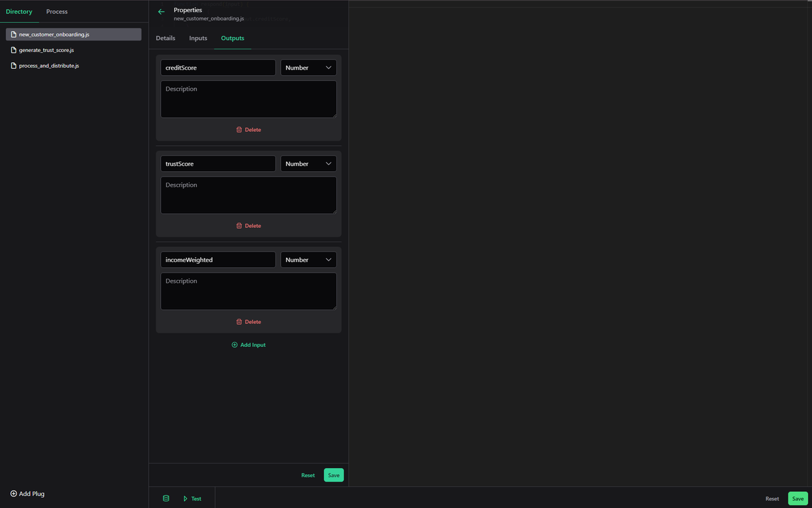
Task: Open the incomeWeighted type dropdown
Action: click(x=309, y=260)
